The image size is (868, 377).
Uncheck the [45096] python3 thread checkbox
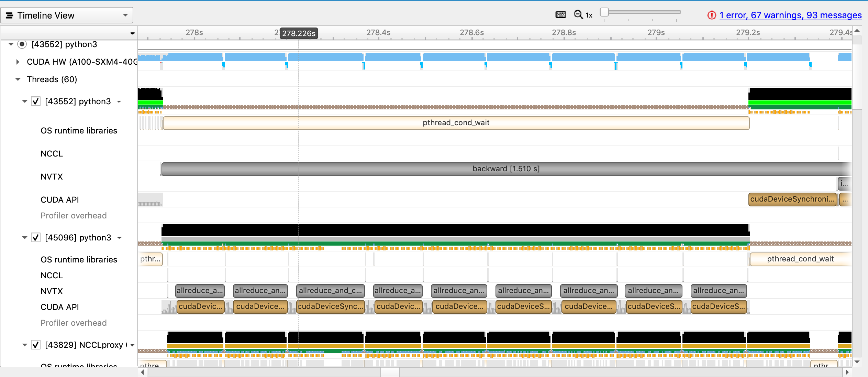35,237
